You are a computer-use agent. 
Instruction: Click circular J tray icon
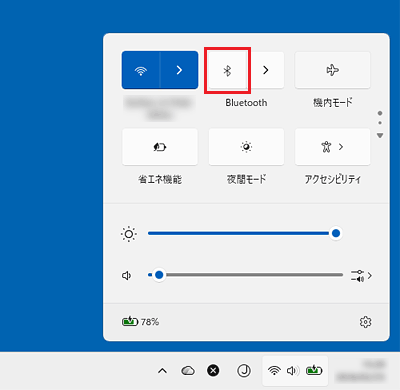[x=244, y=371]
